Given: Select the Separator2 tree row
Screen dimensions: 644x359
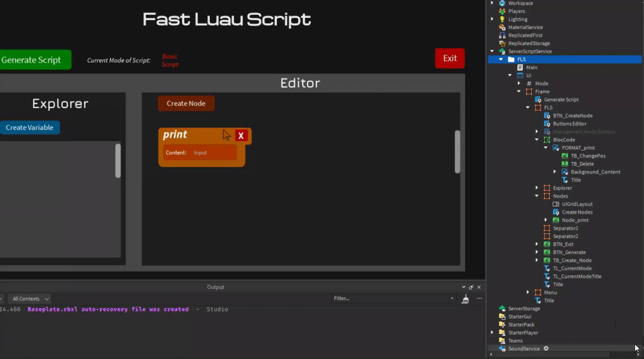Looking at the screenshot, I should (x=565, y=236).
